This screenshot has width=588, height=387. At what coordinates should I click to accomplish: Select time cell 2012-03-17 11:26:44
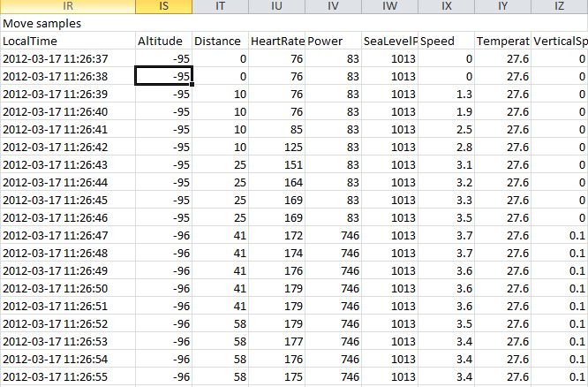(x=67, y=182)
